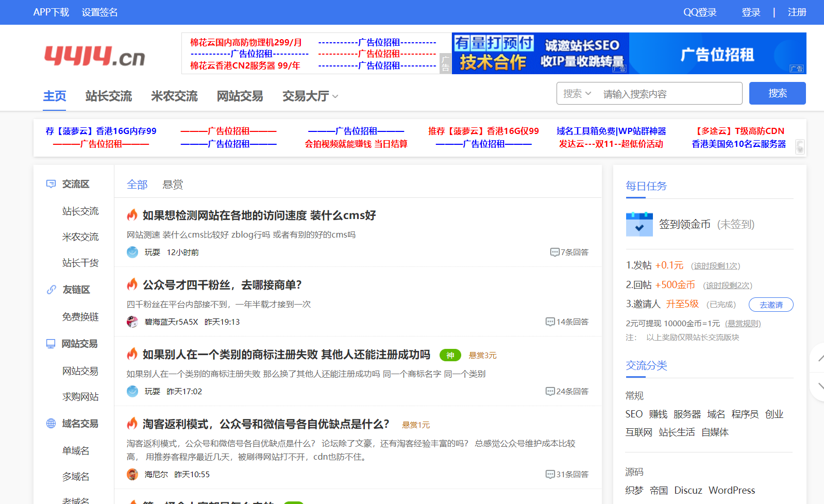Click the 去邀请 button
Viewport: 824px width, 504px height.
770,305
